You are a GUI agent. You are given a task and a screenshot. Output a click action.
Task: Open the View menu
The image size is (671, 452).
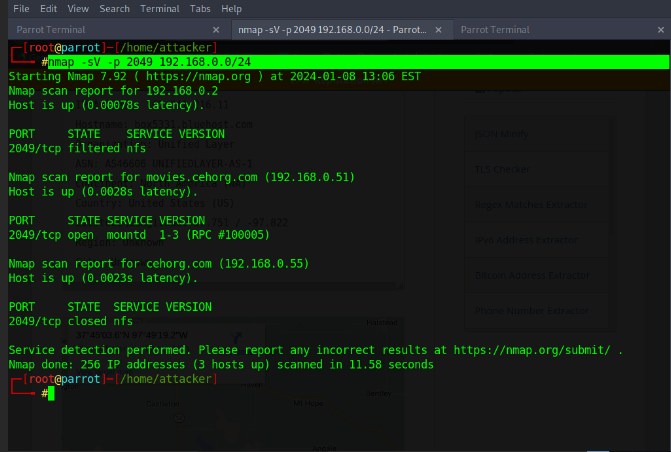coord(79,8)
